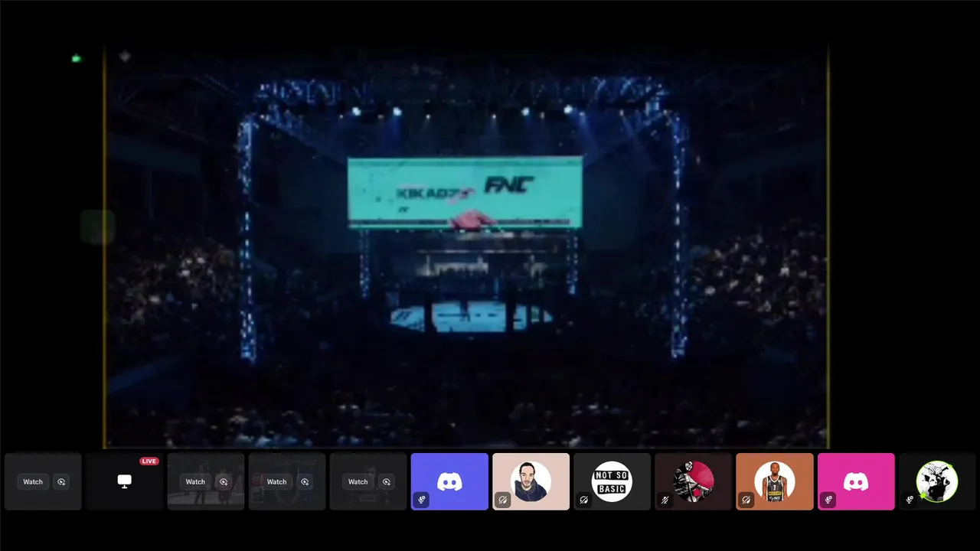This screenshot has height=551, width=980.
Task: Click the deafened icon on the bearded man tile
Action: [502, 500]
